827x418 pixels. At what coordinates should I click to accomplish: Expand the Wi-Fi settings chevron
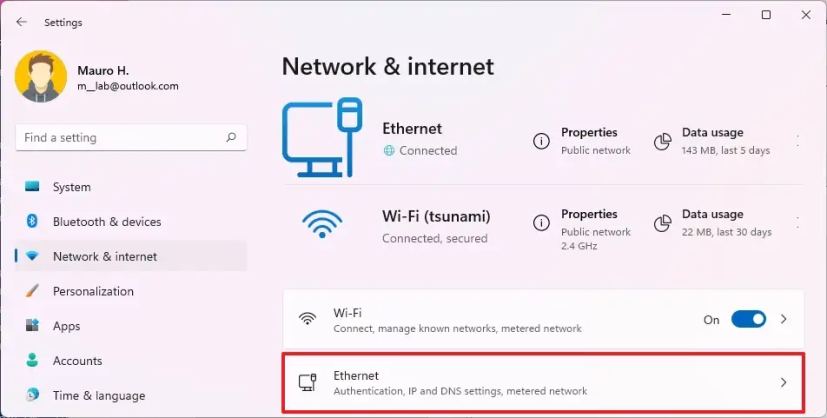coord(784,319)
